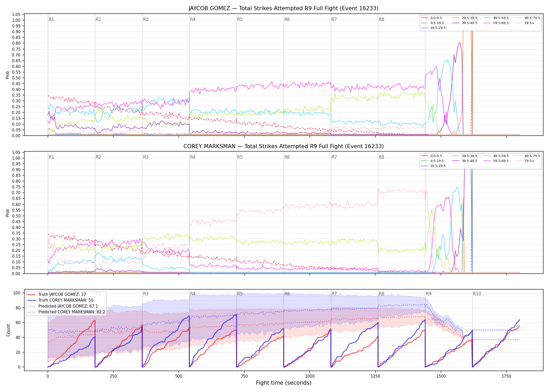Click the R8 round label in Corey Marksman chart
The height and width of the screenshot is (392, 549).
click(x=381, y=157)
